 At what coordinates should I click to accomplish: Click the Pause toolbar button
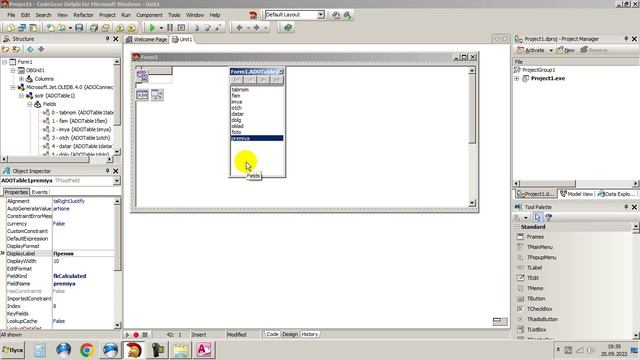pos(170,28)
